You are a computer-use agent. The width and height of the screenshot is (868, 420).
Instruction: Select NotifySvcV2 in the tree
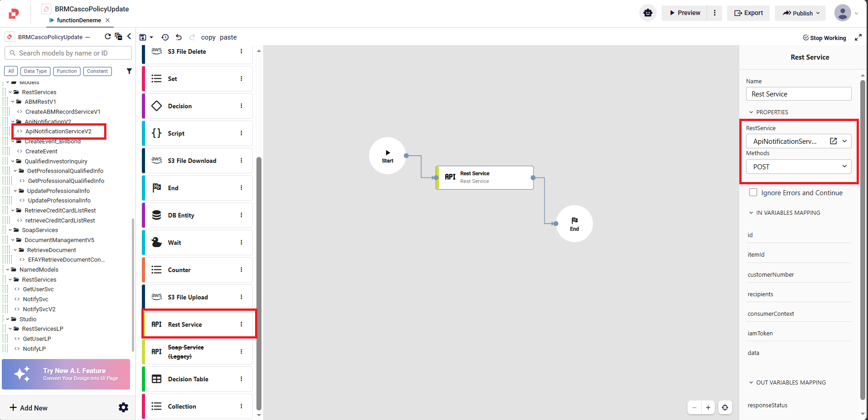pyautogui.click(x=39, y=309)
